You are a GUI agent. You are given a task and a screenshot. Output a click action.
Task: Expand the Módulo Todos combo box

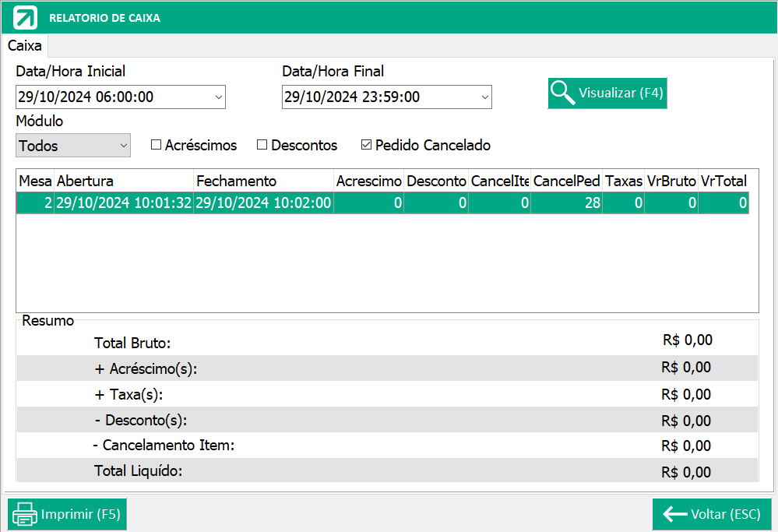tap(73, 146)
